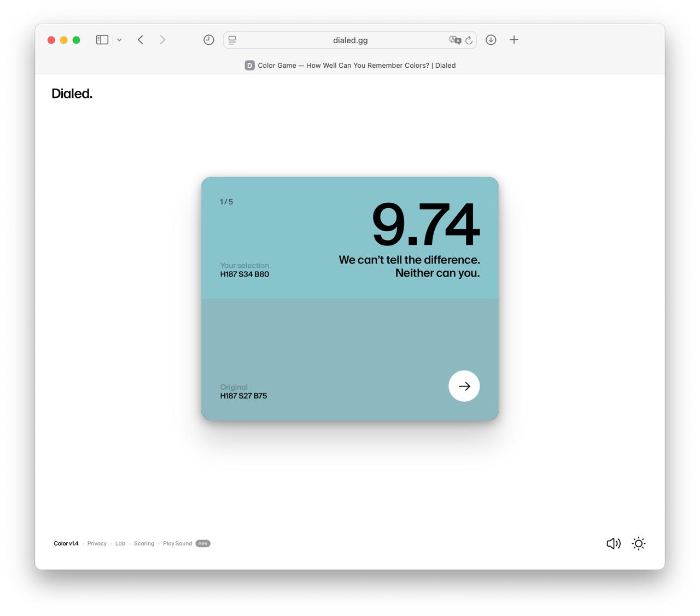Viewport: 700px width, 616px height.
Task: Reload the dialed.gg page
Action: 469,40
